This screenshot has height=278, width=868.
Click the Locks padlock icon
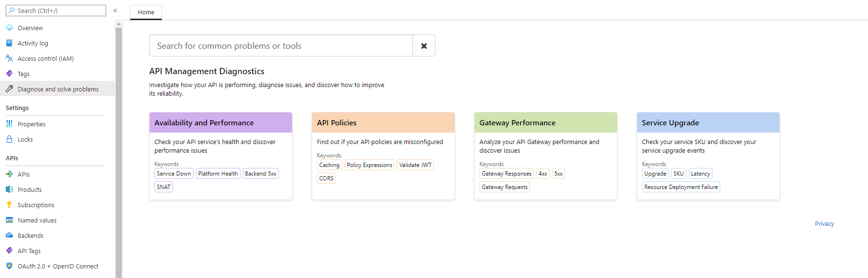click(x=9, y=139)
